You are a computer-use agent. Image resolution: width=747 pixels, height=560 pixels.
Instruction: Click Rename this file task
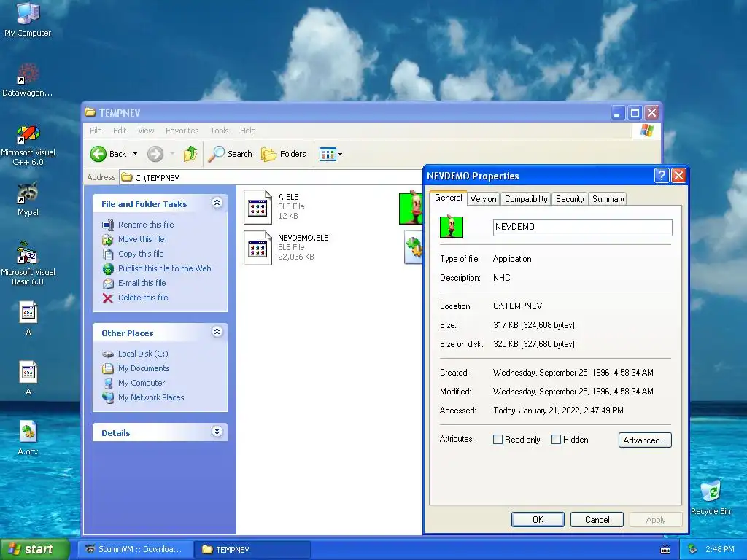click(146, 225)
